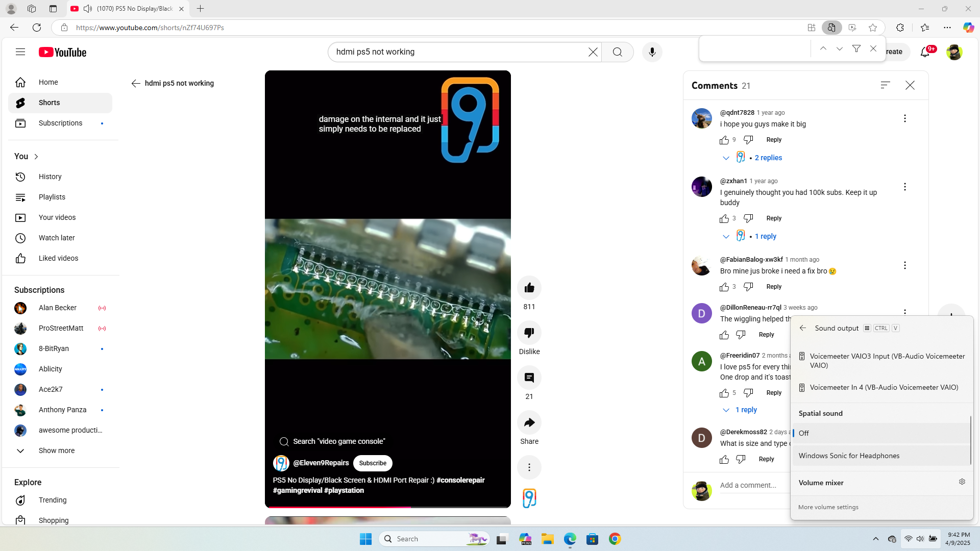Refresh the browser page
Image resolution: width=980 pixels, height=551 pixels.
pos(37,28)
